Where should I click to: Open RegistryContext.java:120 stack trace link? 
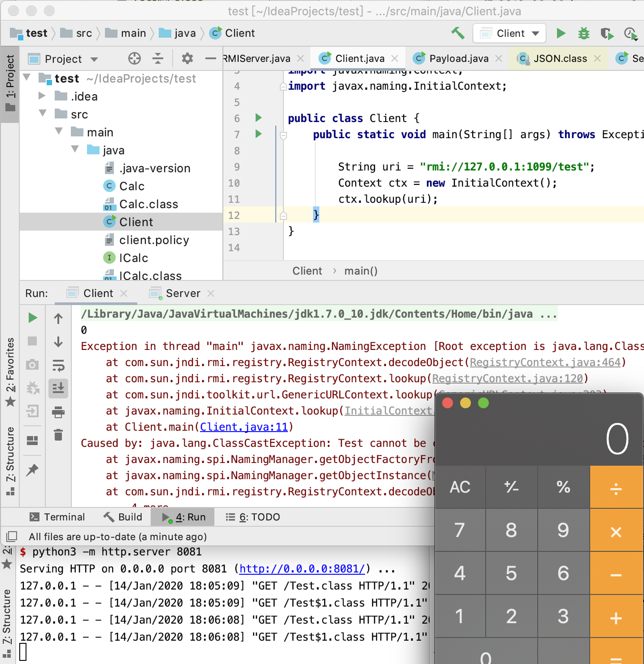507,379
